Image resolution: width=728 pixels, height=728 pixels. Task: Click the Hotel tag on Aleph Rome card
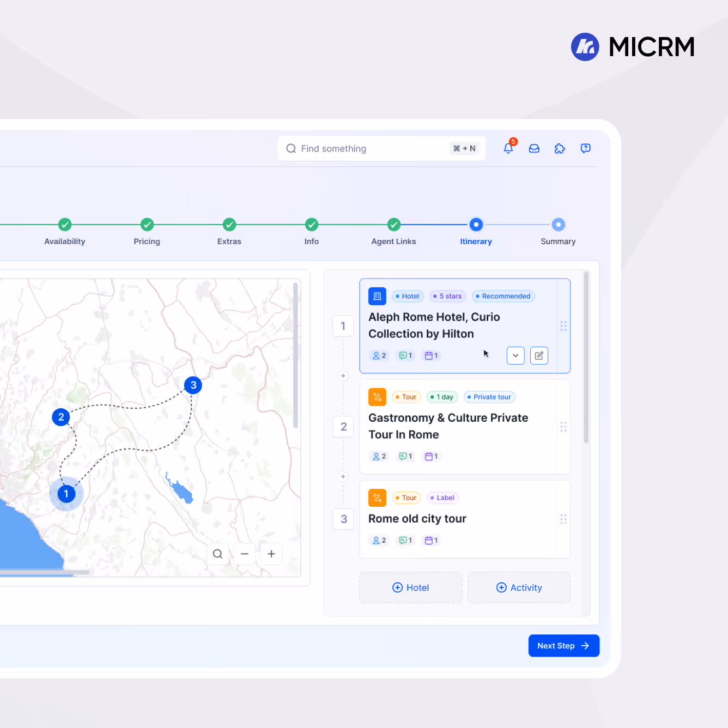tap(408, 296)
